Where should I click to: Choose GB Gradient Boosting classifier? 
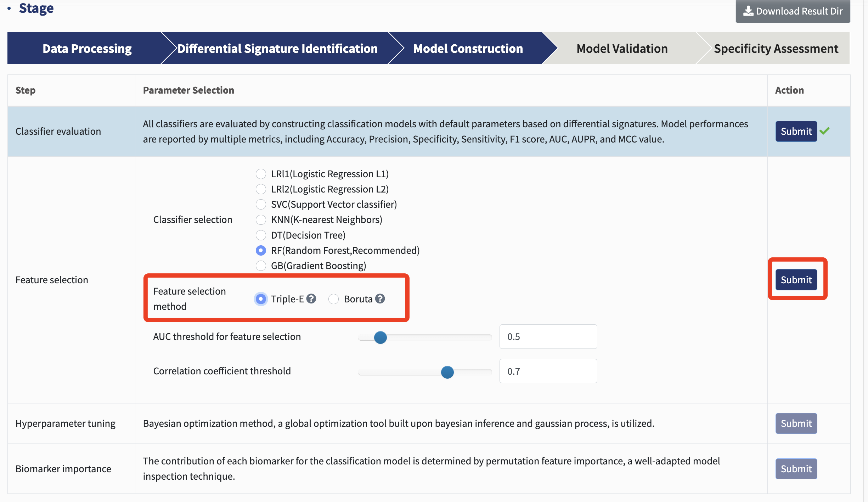pos(261,266)
